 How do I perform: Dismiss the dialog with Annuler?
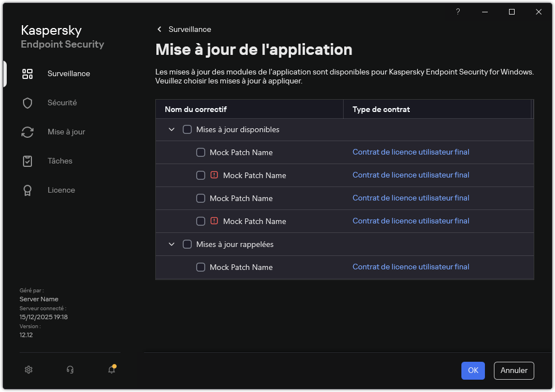click(x=513, y=371)
